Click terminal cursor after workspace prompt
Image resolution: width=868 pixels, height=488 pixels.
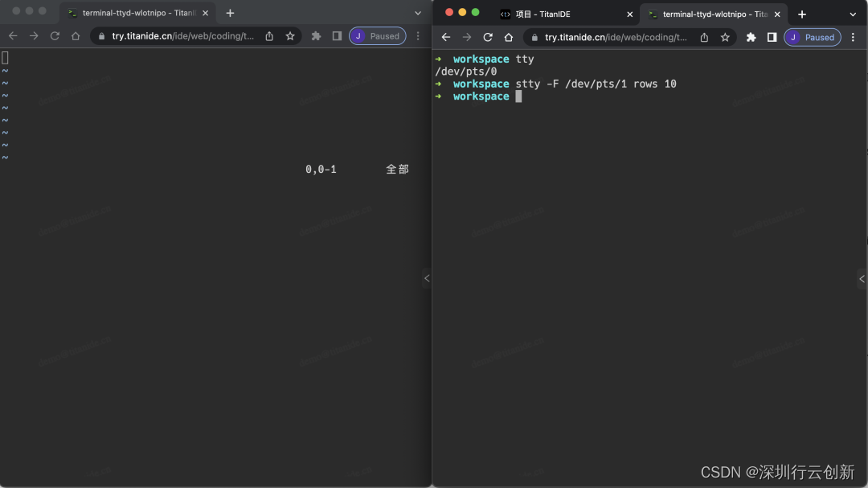[x=518, y=96]
